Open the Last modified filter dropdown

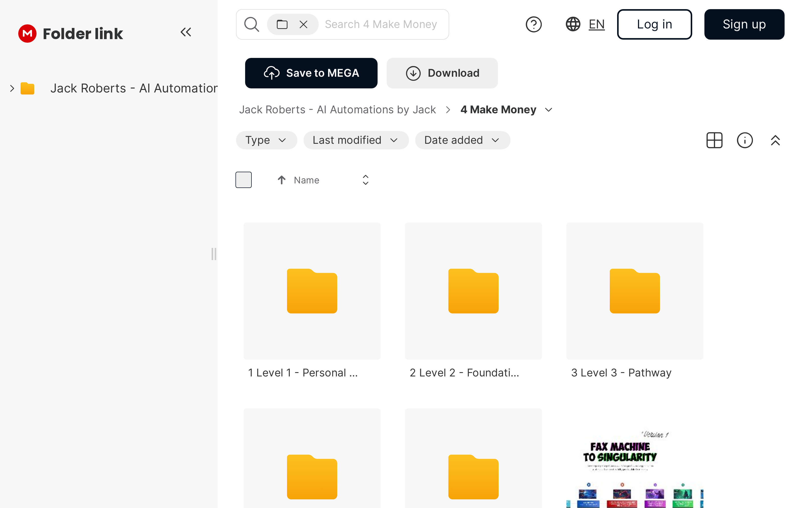pyautogui.click(x=356, y=140)
